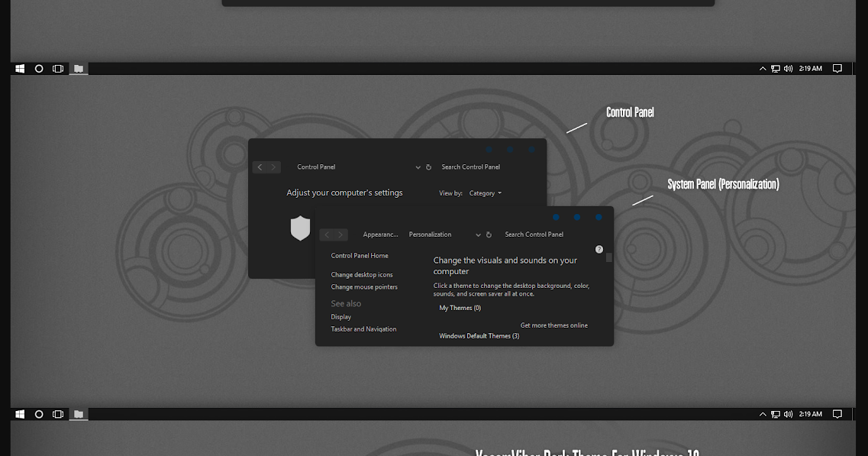The image size is (868, 456).
Task: Expand View by Category dropdown
Action: [x=486, y=193]
